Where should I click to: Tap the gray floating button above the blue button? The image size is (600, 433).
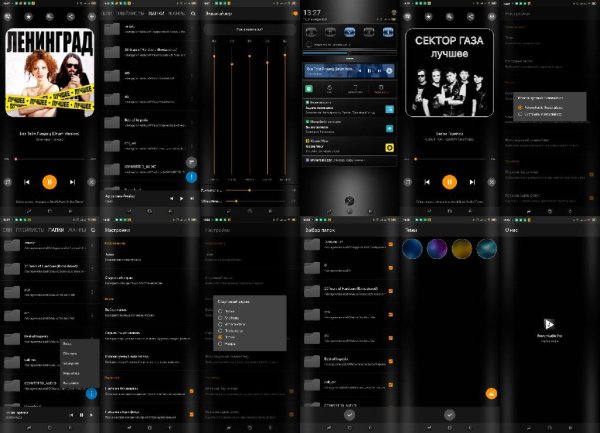[191, 162]
